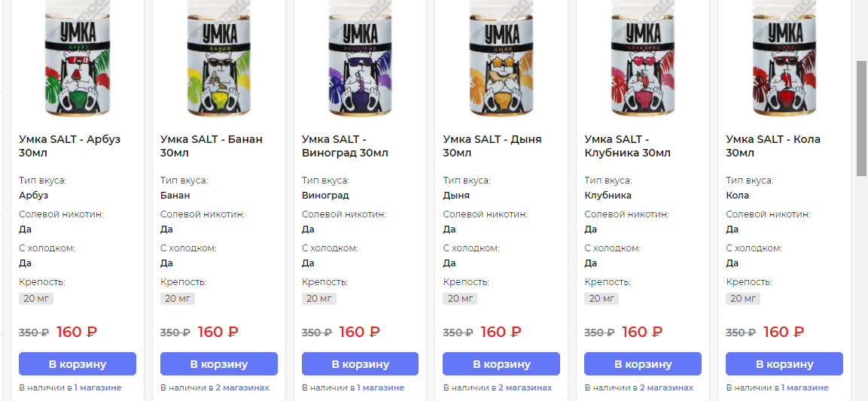Click the vertical page scrollbar thumb
Viewport: 868px width, 401px height.
tap(861, 118)
